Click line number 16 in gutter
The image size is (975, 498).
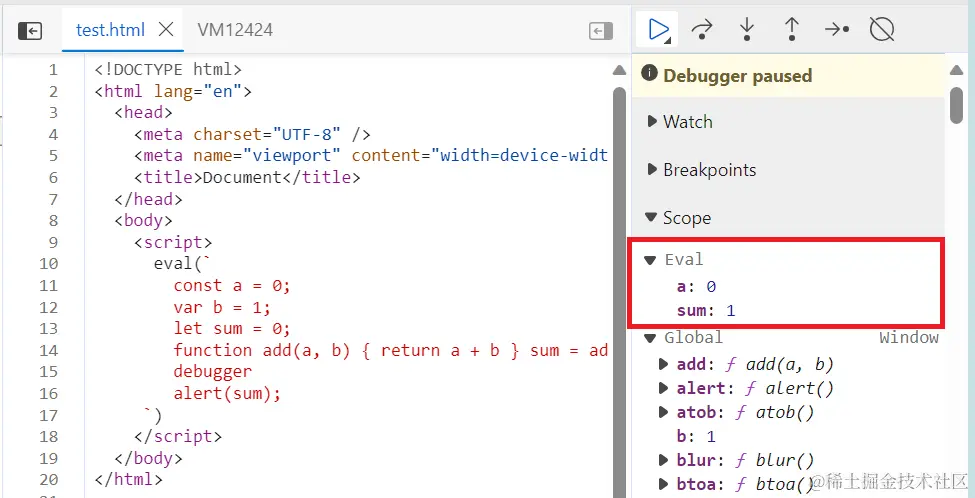point(47,394)
